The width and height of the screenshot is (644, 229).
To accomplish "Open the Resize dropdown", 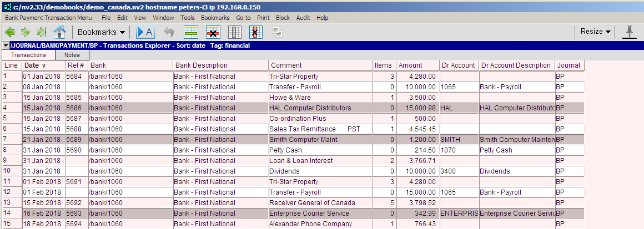I will [595, 32].
